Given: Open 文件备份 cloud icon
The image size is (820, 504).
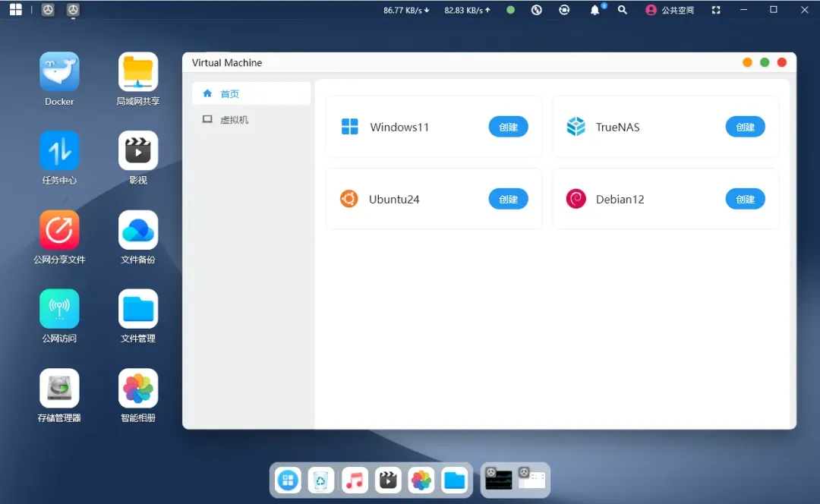Looking at the screenshot, I should click(138, 230).
